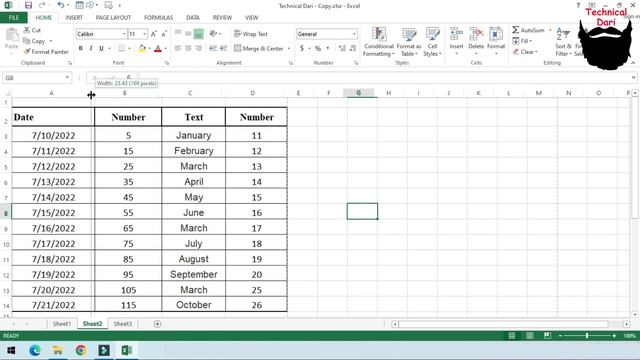Cut the selection with the Cut button
This screenshot has height=360, width=640.
pos(32,30)
